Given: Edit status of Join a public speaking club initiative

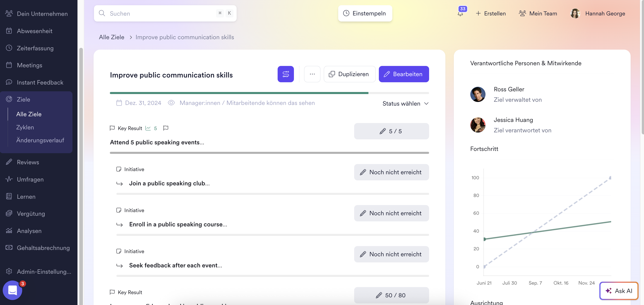Looking at the screenshot, I should (391, 172).
